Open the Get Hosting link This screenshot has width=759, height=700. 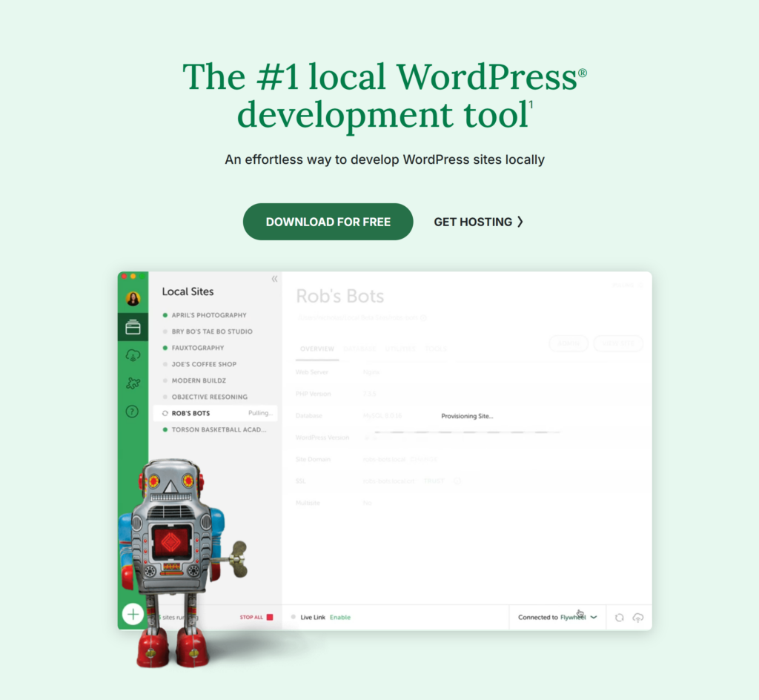pyautogui.click(x=478, y=222)
